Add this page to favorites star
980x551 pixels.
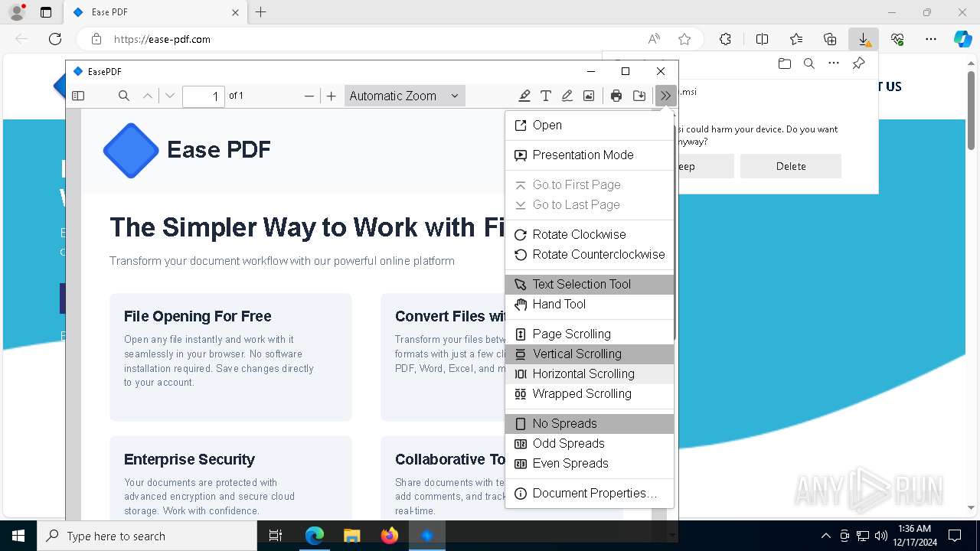(x=684, y=39)
